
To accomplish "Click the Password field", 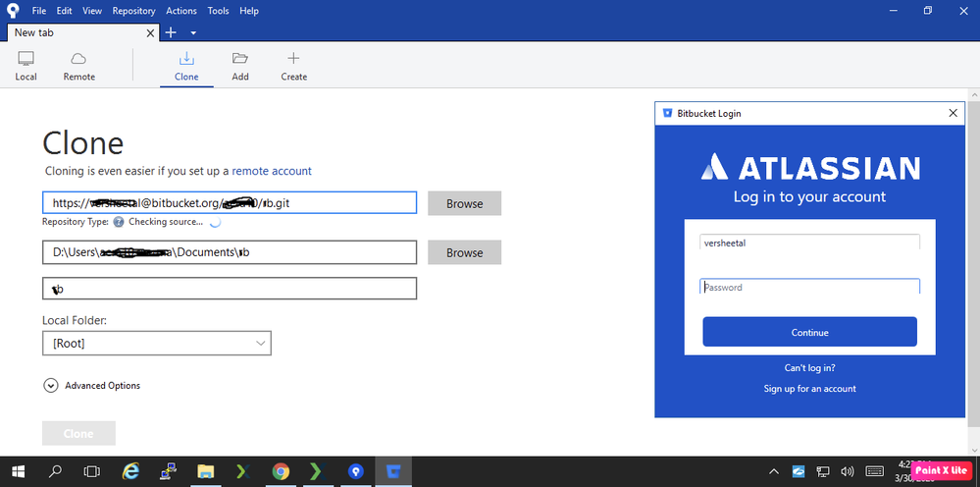I will coord(810,287).
